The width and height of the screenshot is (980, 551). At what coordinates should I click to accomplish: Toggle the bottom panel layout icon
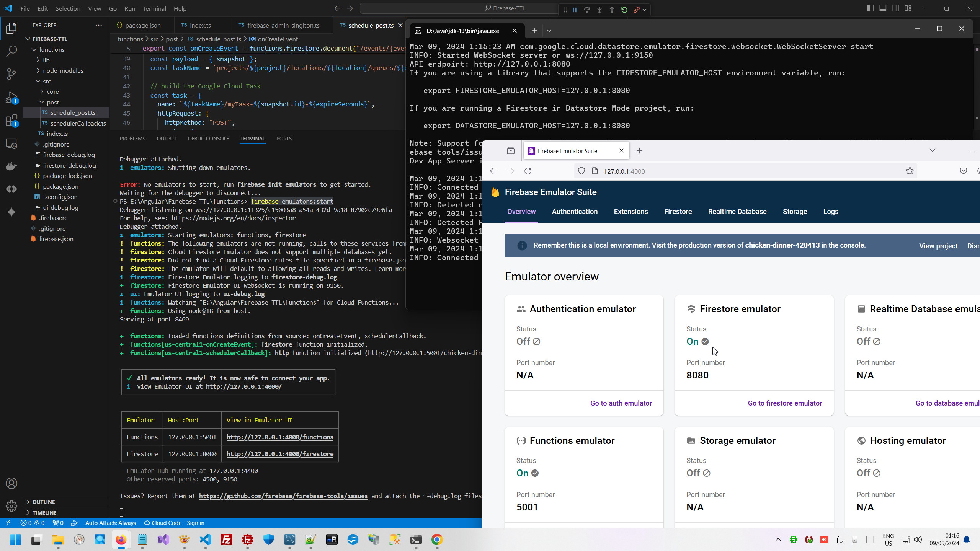(883, 8)
